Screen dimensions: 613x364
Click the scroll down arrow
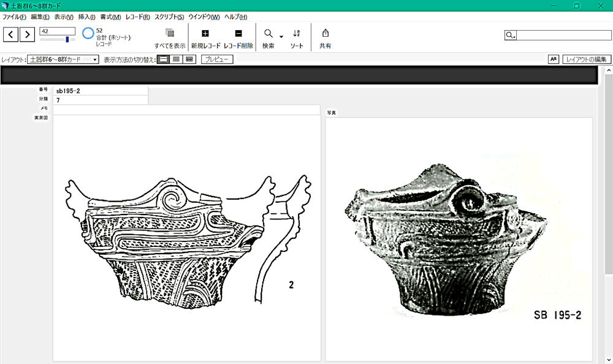coord(609,360)
